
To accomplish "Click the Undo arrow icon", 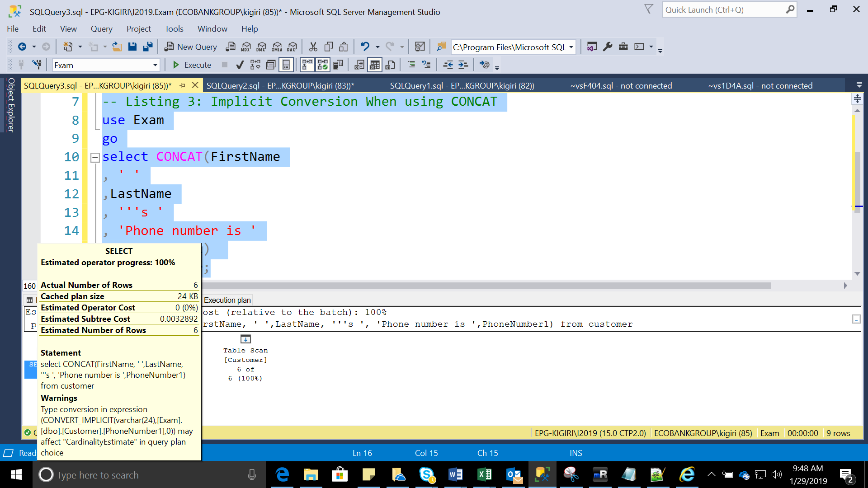I will [365, 47].
